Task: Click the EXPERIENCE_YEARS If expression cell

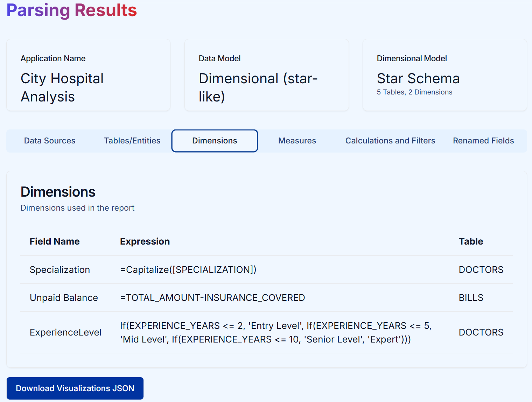Action: click(x=276, y=332)
